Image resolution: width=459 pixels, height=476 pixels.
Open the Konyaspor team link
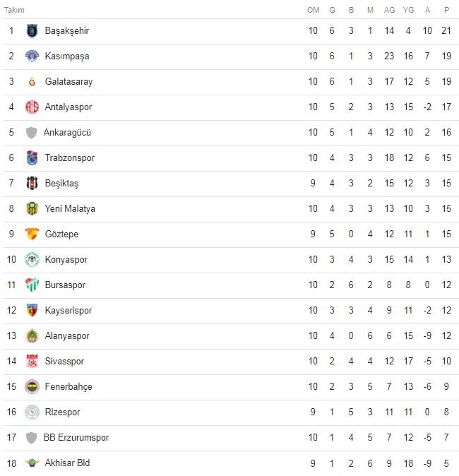click(x=66, y=260)
